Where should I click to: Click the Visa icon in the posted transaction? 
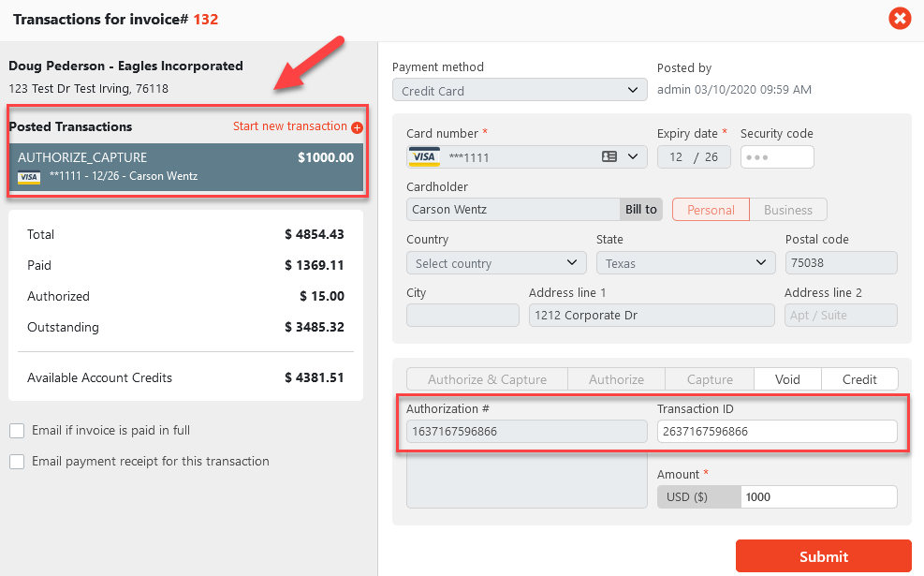pos(29,177)
